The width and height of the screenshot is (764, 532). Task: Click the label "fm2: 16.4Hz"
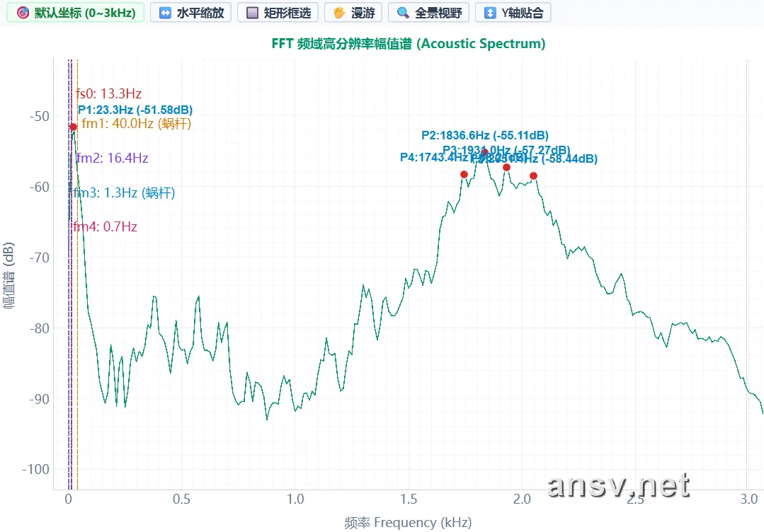pyautogui.click(x=113, y=158)
